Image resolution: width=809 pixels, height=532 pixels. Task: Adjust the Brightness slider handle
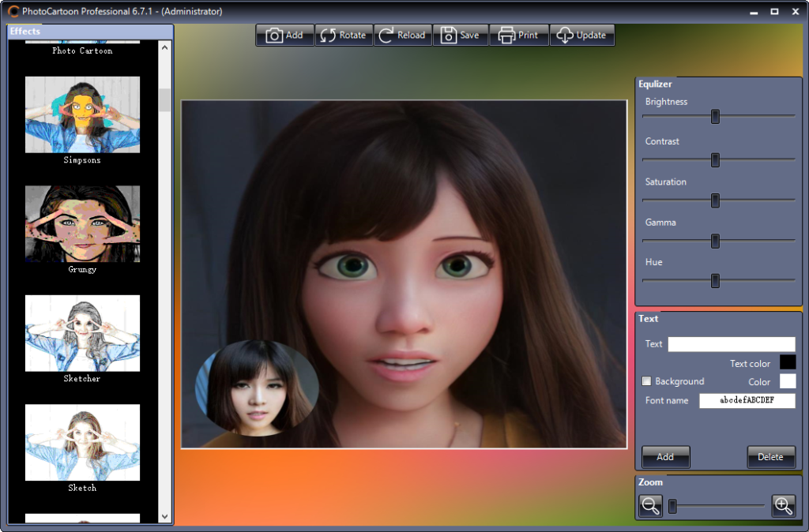(716, 116)
